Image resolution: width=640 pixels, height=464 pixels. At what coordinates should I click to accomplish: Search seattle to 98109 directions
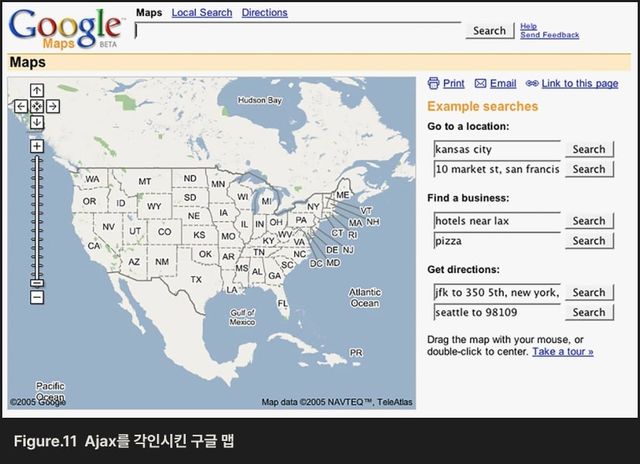coord(589,312)
